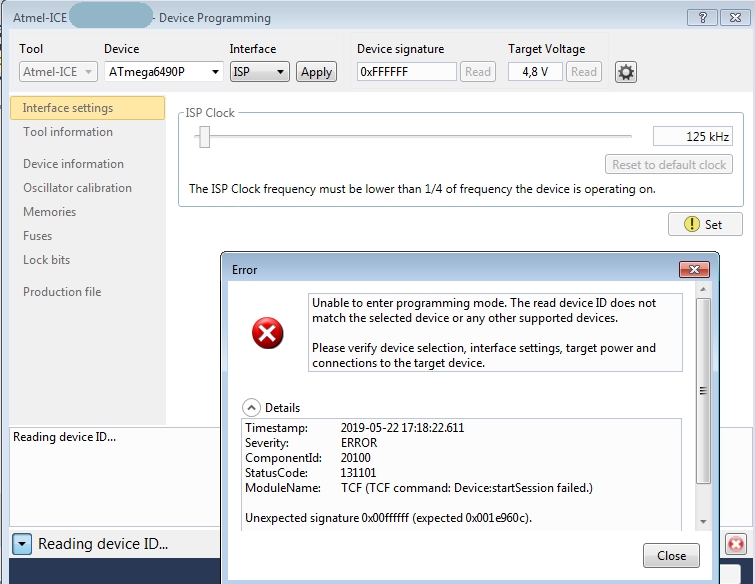Click the Device signature field 0xFFFFFF
The width and height of the screenshot is (755, 584).
(406, 72)
